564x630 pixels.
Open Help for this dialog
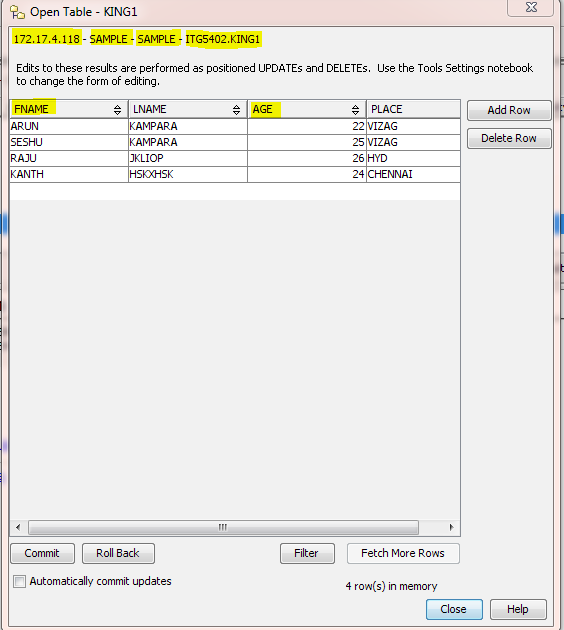tap(518, 609)
